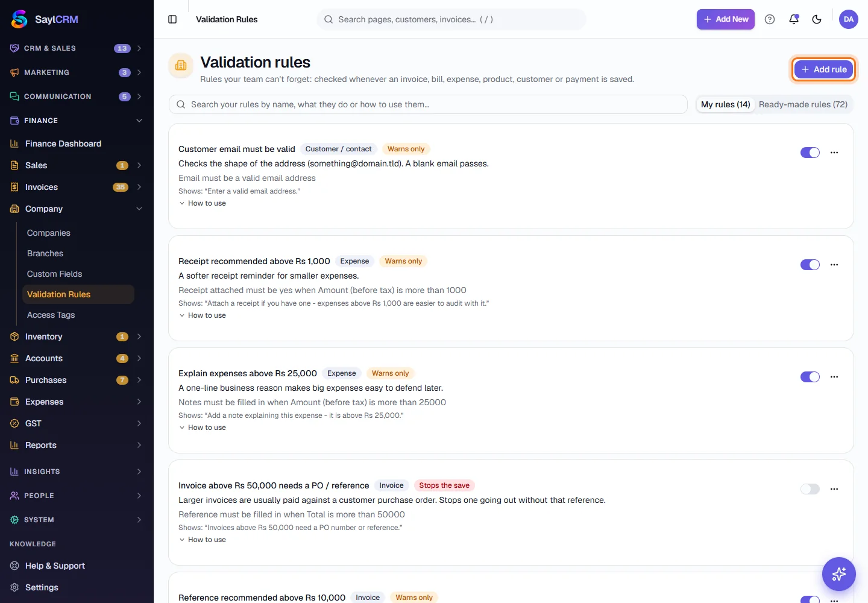Select Validation Rules sidebar item

[78, 294]
